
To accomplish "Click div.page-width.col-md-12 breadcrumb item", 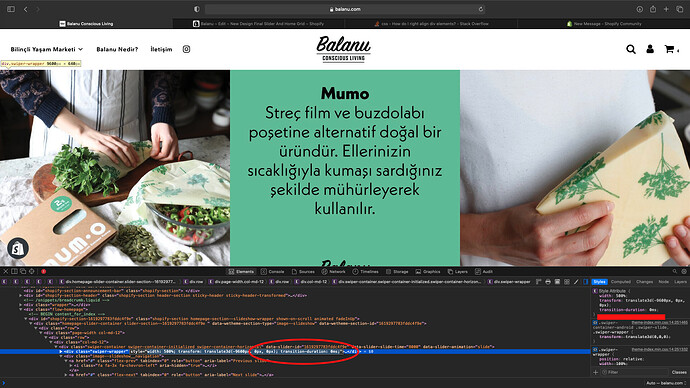I will coord(236,282).
